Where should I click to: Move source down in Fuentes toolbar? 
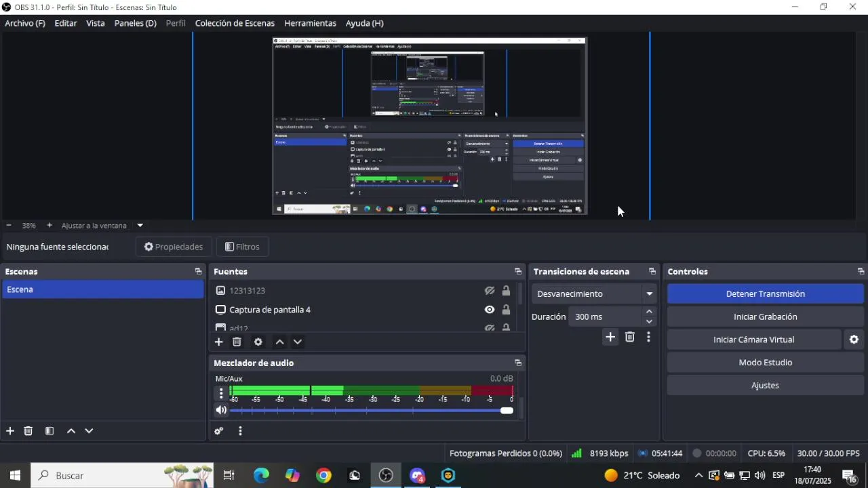click(x=298, y=342)
